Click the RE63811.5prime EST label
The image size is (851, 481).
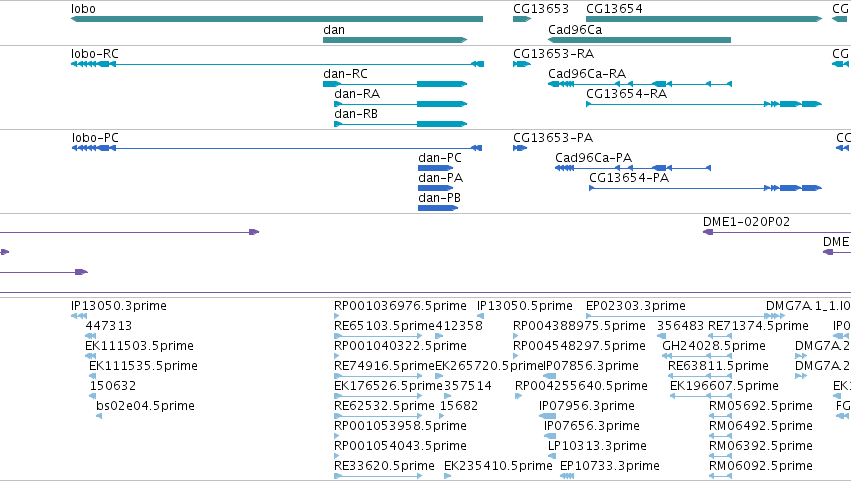coord(719,366)
